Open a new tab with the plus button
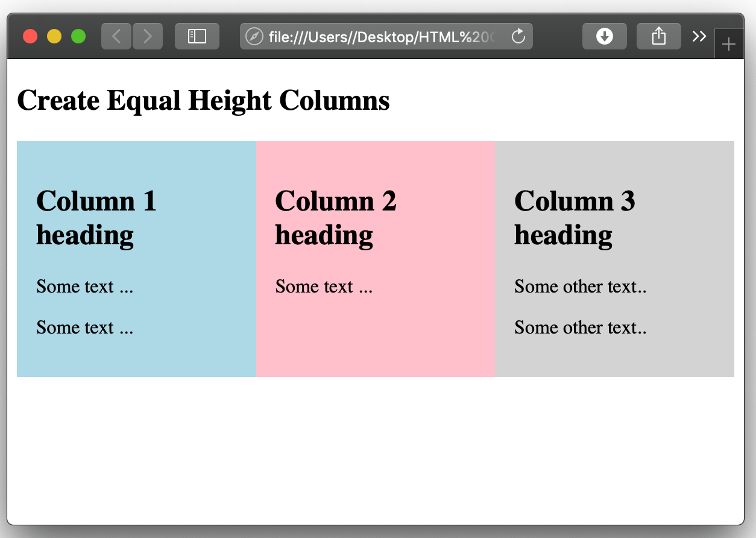This screenshot has width=756, height=538. (x=729, y=43)
